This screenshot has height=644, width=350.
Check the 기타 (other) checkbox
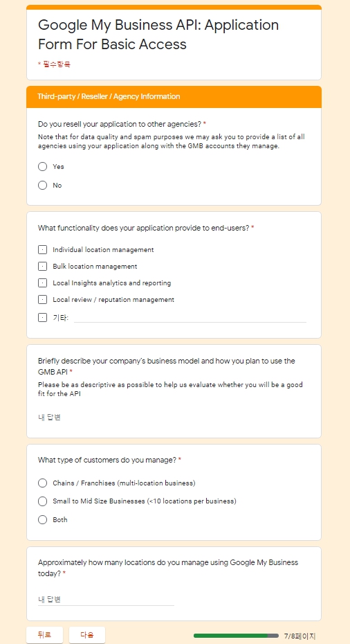coord(43,317)
